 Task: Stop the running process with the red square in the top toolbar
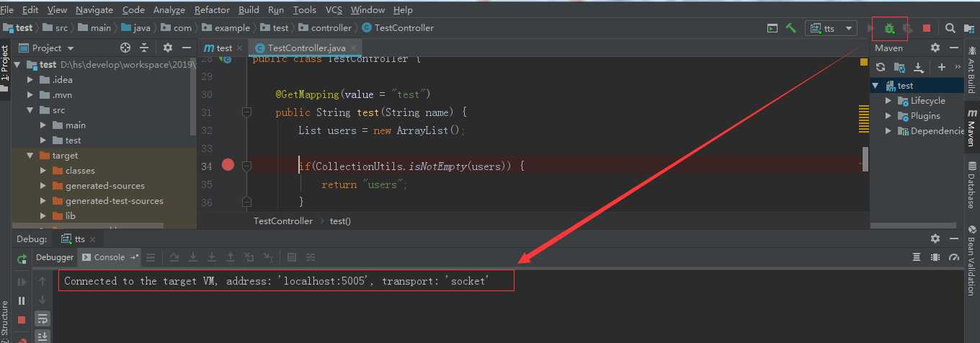pos(927,29)
